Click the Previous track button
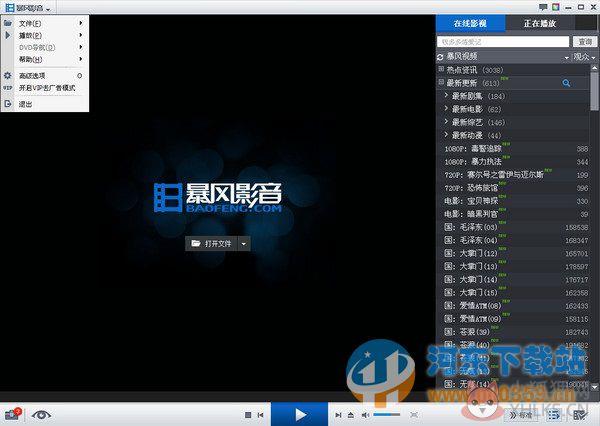The image size is (600, 426). click(x=261, y=415)
